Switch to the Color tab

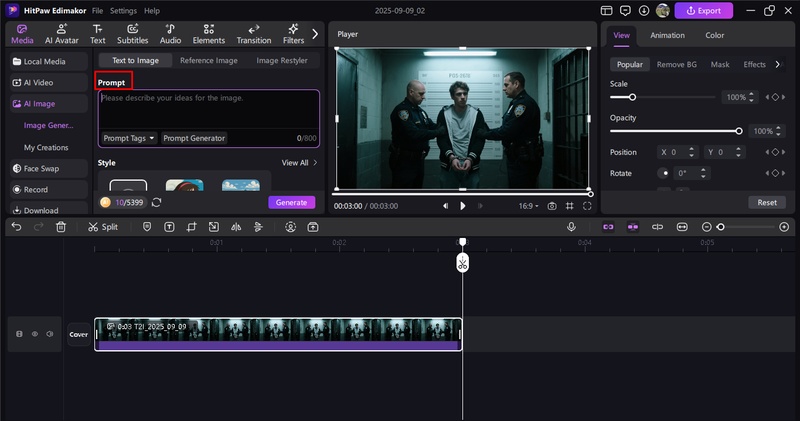(714, 35)
